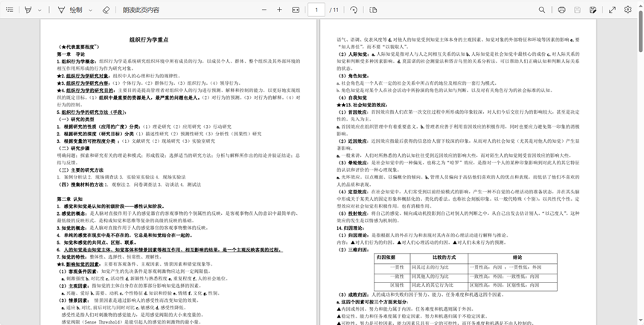Zoom out with the minus button

(x=264, y=10)
